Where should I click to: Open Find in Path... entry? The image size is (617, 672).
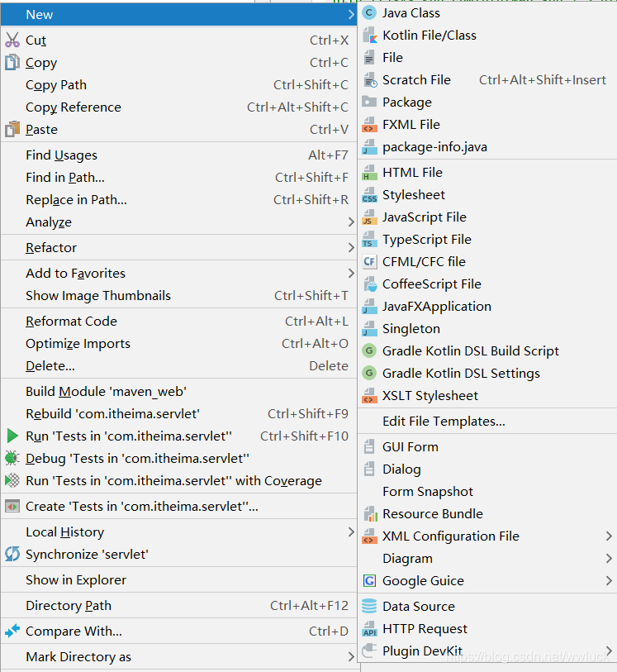pyautogui.click(x=178, y=178)
